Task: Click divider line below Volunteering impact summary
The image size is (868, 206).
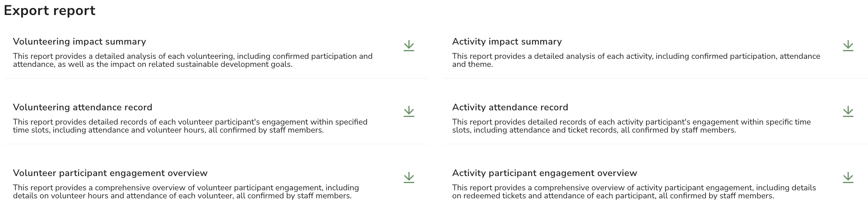Action: pyautogui.click(x=216, y=78)
